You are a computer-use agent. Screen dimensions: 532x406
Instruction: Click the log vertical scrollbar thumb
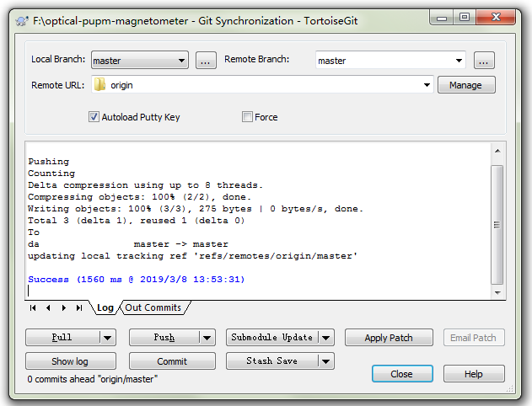click(x=497, y=225)
